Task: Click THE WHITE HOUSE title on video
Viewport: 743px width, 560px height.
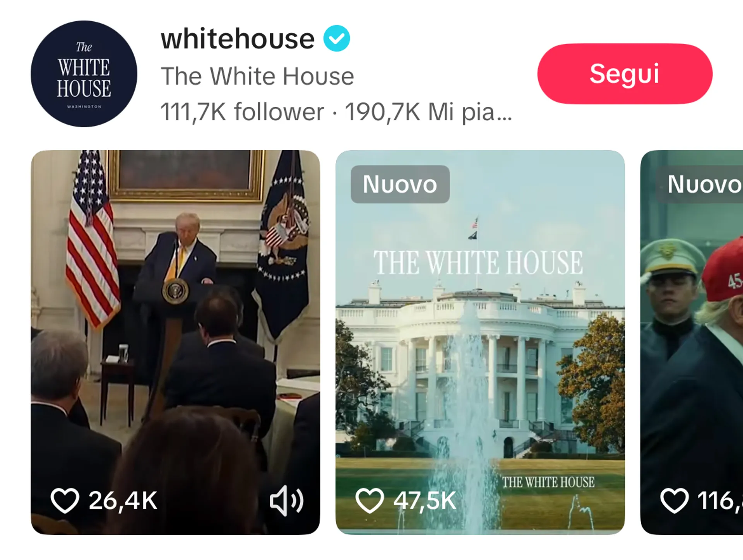Action: (x=478, y=262)
